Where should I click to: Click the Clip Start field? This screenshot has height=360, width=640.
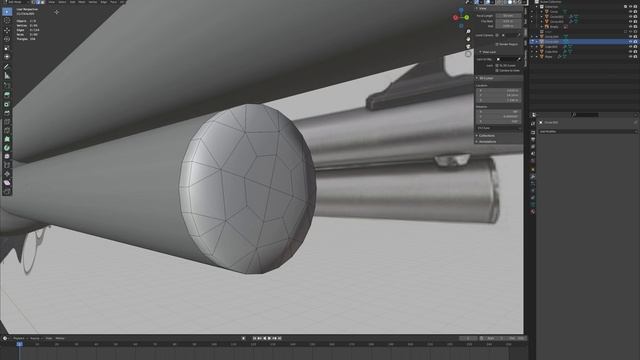(508, 21)
